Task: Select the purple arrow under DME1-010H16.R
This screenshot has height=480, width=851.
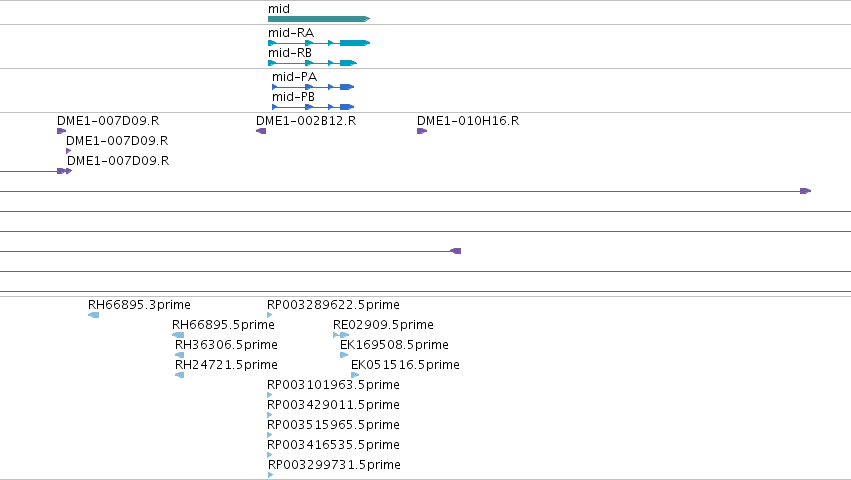Action: [x=422, y=131]
